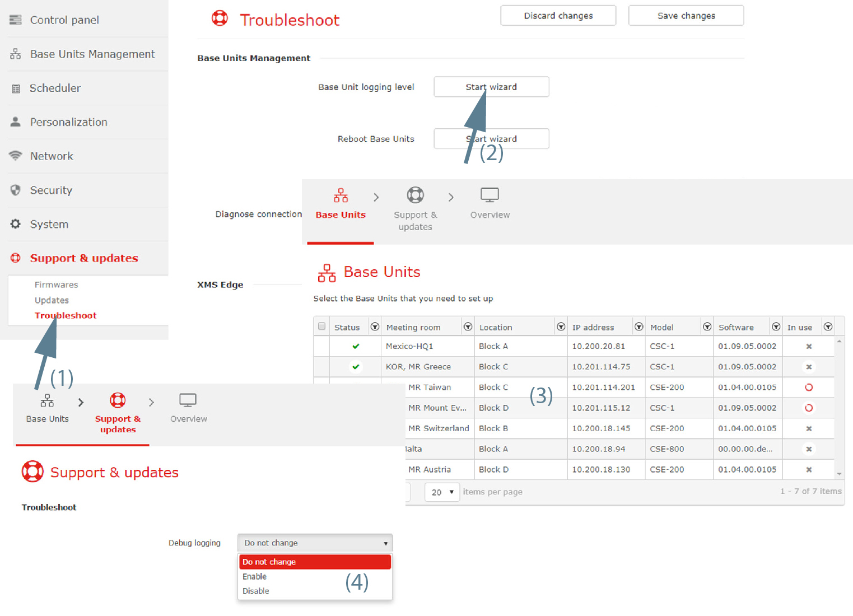Click the Control panel sidebar icon
Screen dimensions: 853x616
pos(16,20)
